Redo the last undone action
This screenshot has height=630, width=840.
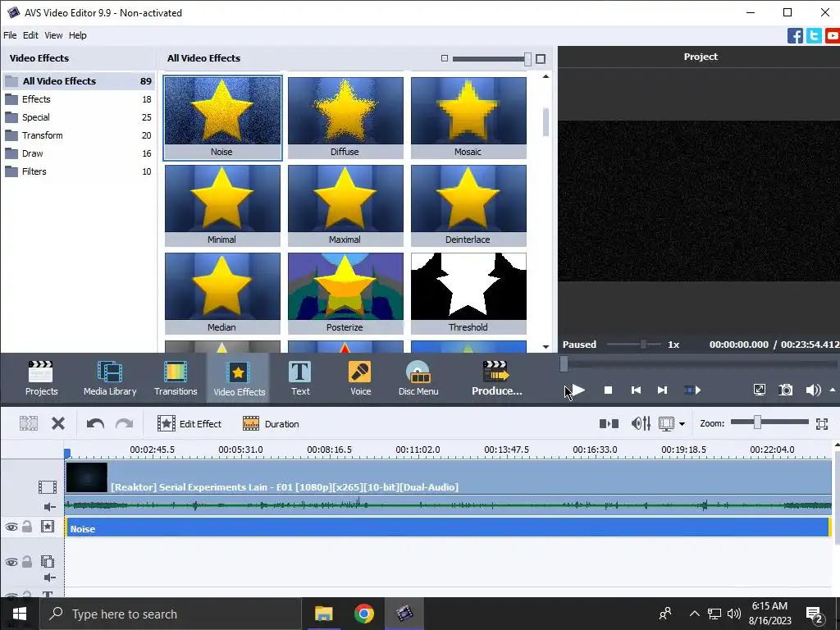pos(125,424)
